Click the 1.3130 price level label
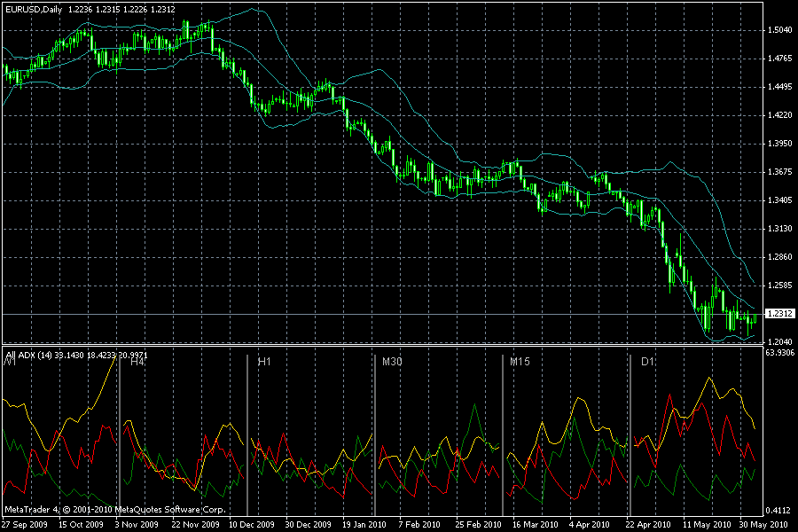 [780, 229]
